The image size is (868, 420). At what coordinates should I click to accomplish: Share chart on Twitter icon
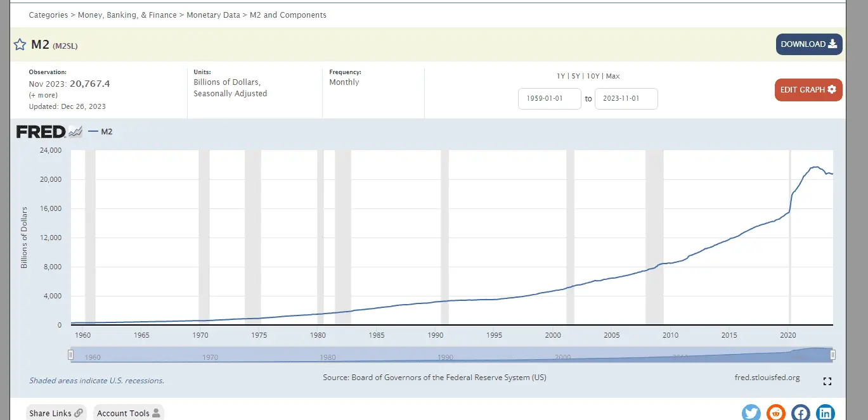[751, 413]
